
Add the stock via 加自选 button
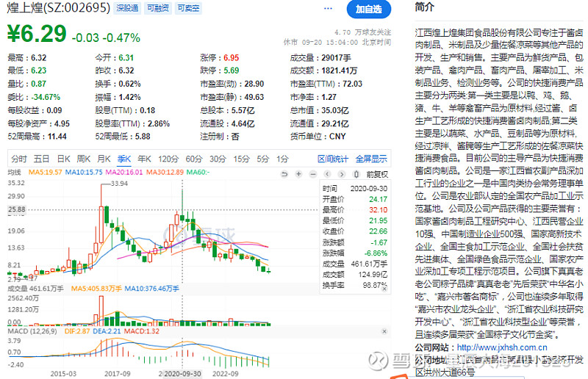coord(369,9)
